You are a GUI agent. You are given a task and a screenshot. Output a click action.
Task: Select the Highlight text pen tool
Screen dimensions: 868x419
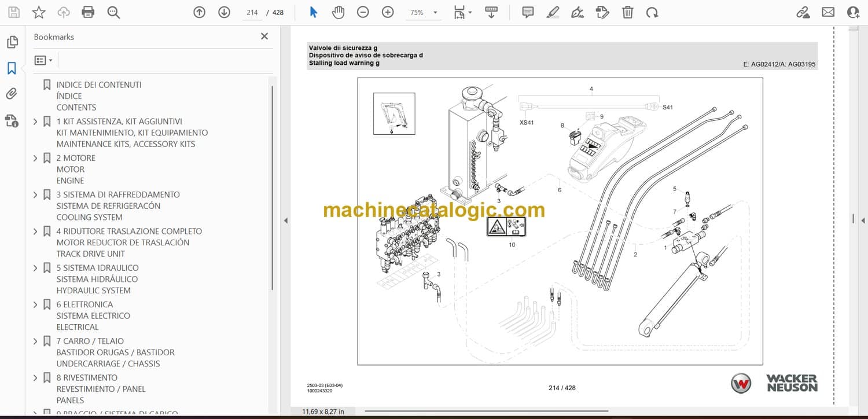(553, 12)
